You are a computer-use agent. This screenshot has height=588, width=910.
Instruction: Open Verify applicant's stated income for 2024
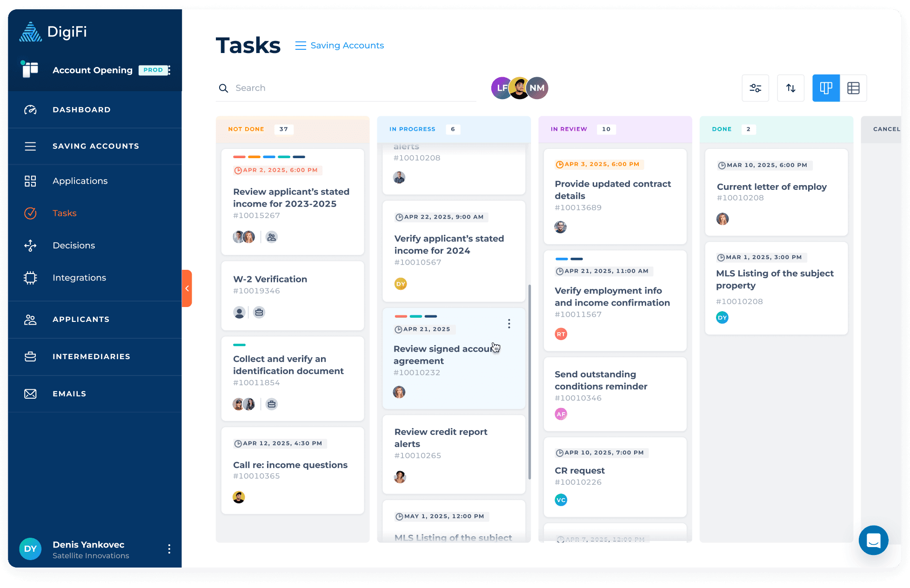(454, 251)
